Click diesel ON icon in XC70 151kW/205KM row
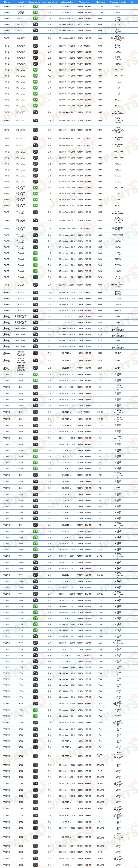The height and width of the screenshot is (868, 138). pyautogui.click(x=35, y=846)
